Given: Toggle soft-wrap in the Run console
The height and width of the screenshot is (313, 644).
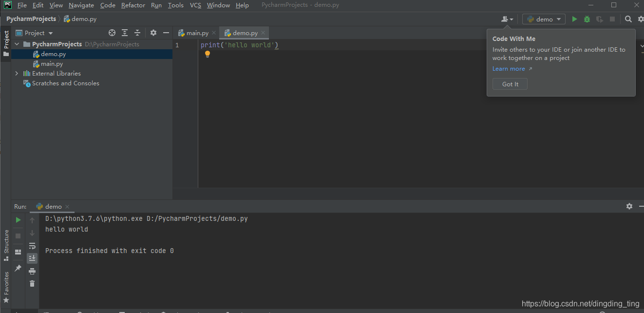Looking at the screenshot, I should click(32, 246).
